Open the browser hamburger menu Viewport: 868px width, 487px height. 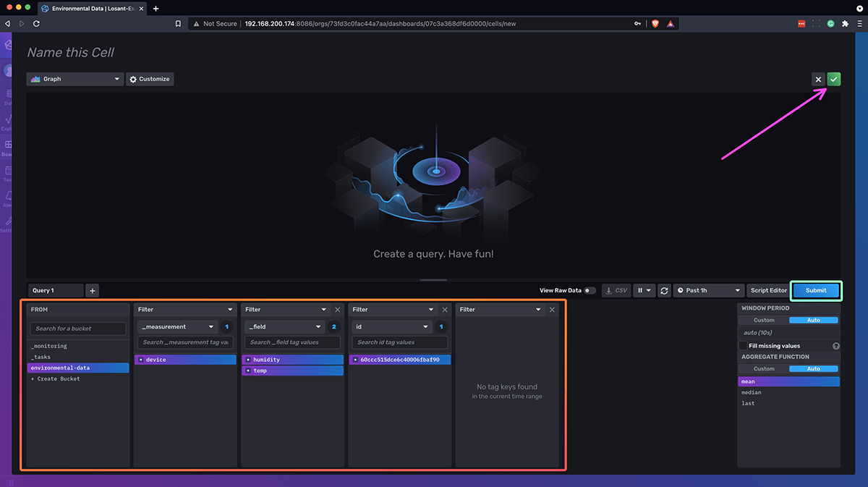pos(859,23)
